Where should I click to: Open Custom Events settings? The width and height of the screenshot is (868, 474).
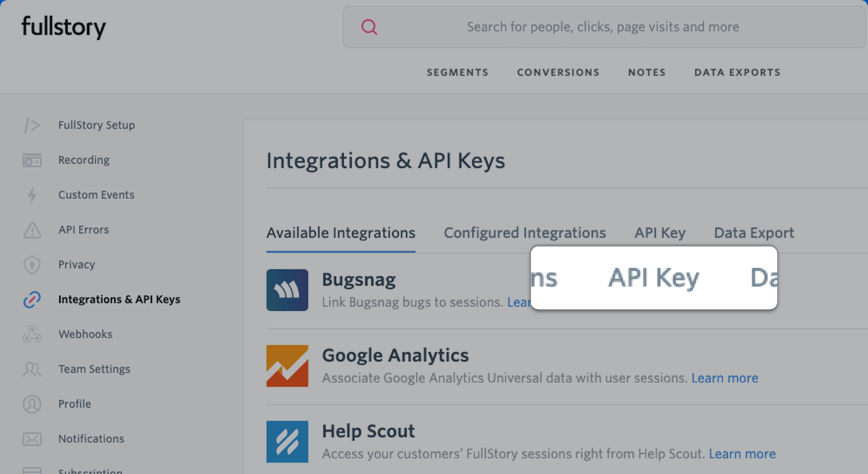pyautogui.click(x=96, y=195)
